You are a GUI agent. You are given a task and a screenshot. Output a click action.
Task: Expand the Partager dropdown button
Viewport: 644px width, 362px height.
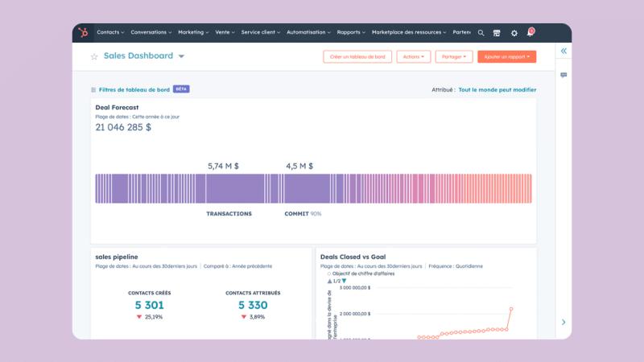click(x=454, y=56)
